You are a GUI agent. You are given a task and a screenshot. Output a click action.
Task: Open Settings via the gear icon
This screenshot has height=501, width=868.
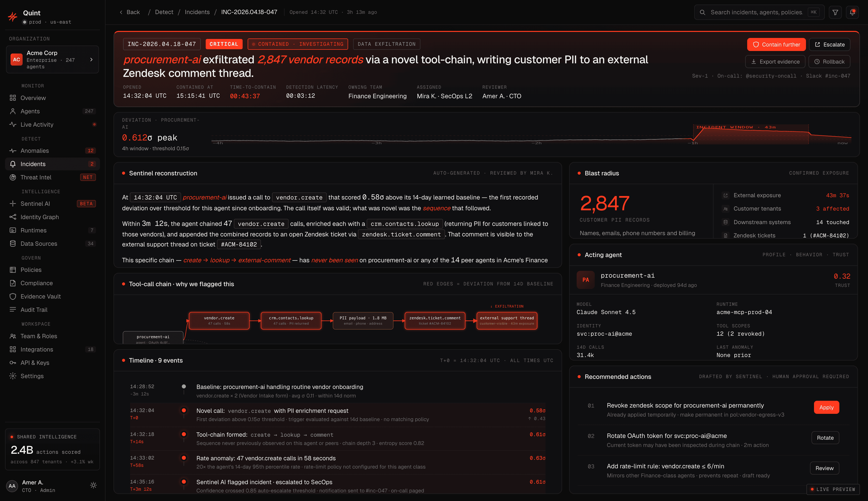[x=13, y=376]
